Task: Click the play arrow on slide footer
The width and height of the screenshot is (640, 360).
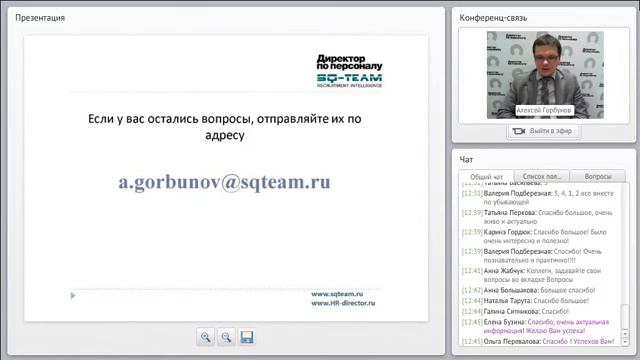Action: click(73, 295)
